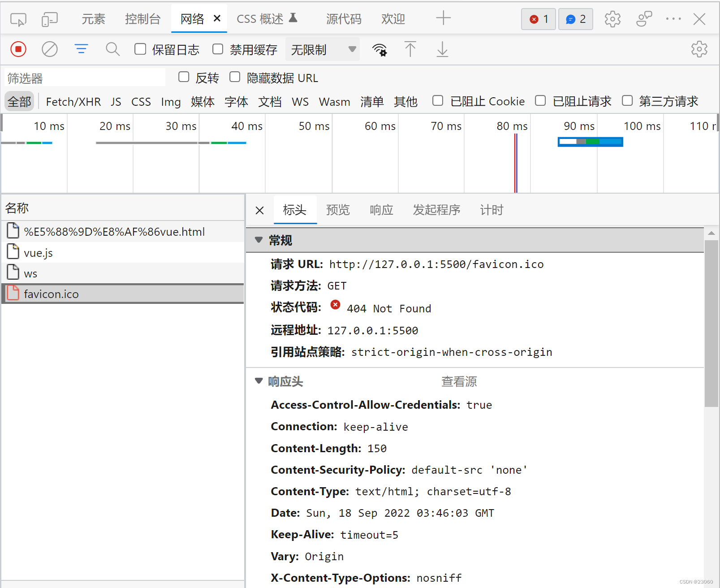Check 隐藏数据 URL option
720x588 pixels.
click(235, 77)
